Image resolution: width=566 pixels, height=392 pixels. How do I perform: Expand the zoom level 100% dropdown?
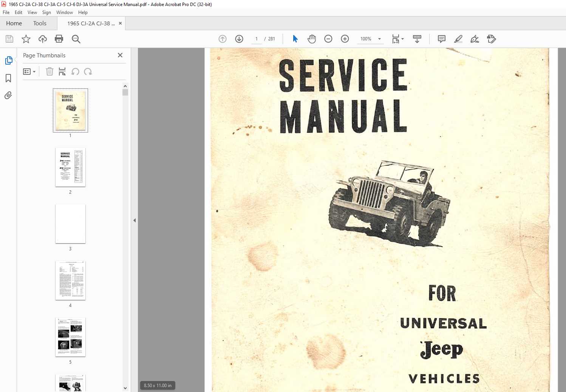[379, 39]
